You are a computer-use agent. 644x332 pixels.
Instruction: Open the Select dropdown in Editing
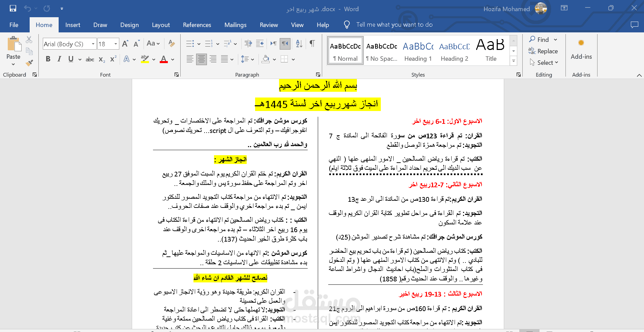pos(544,63)
